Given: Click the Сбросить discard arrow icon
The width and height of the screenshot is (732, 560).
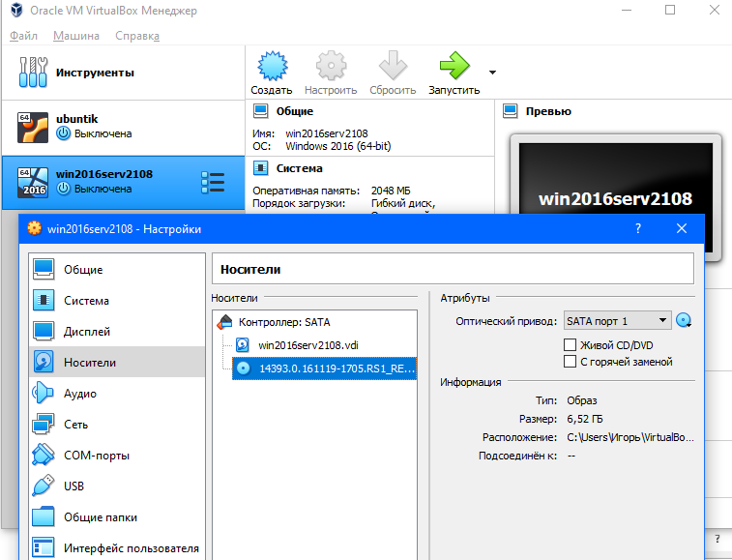Looking at the screenshot, I should 393,66.
